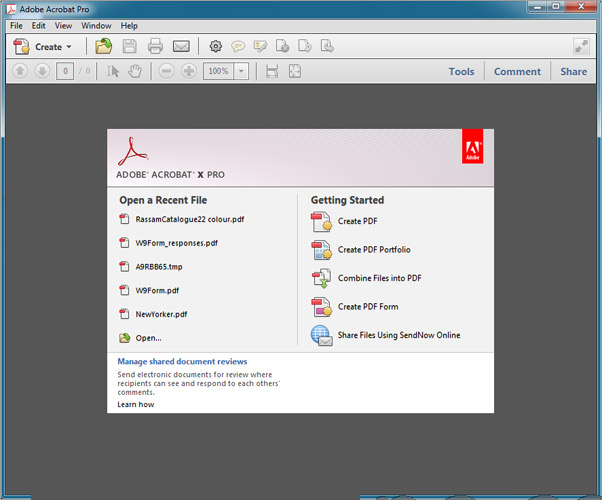This screenshot has height=500, width=602.
Task: Open the Comment pane
Action: 517,71
